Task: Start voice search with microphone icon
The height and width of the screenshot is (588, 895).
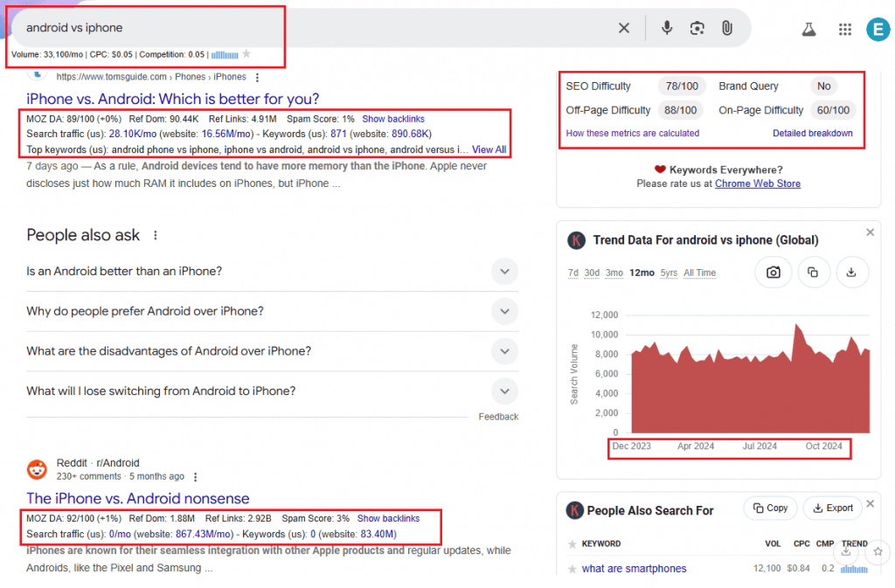Action: click(667, 28)
